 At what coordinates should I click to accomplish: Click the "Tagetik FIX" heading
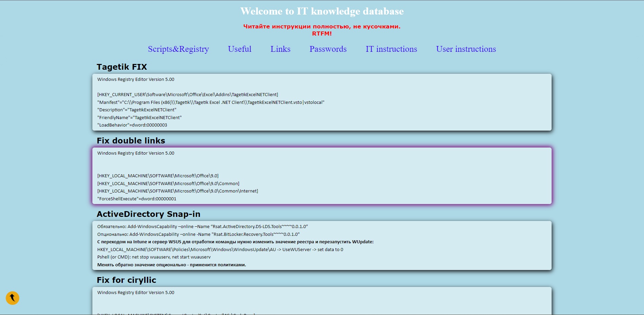122,67
